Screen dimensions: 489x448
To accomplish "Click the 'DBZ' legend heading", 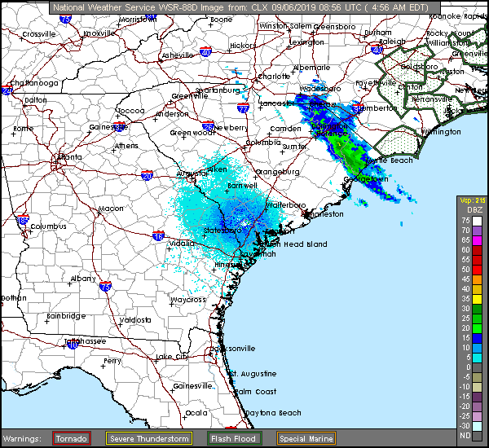I will click(474, 210).
